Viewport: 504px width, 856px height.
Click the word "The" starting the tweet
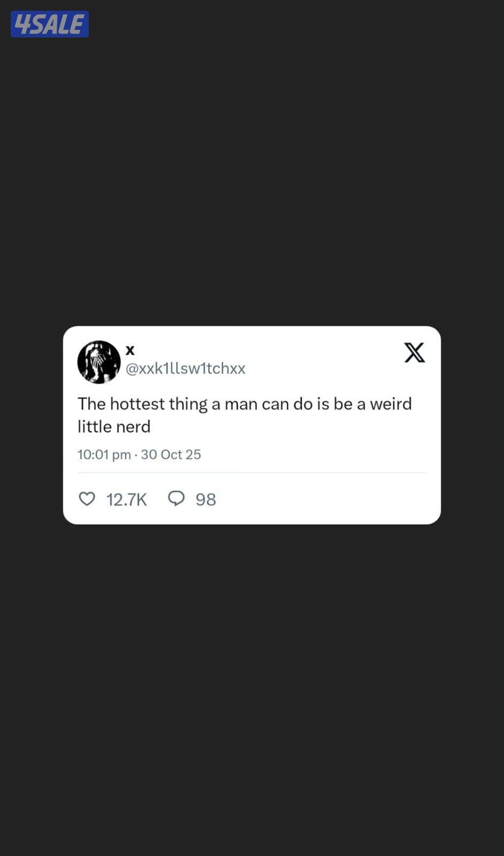91,403
